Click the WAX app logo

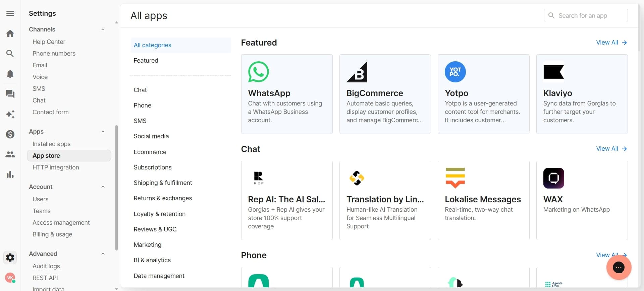click(x=553, y=178)
